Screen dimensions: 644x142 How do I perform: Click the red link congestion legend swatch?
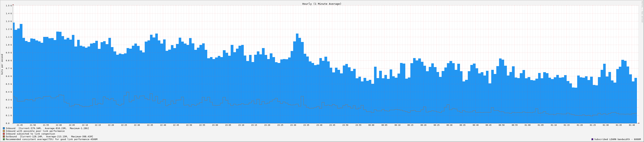4,134
